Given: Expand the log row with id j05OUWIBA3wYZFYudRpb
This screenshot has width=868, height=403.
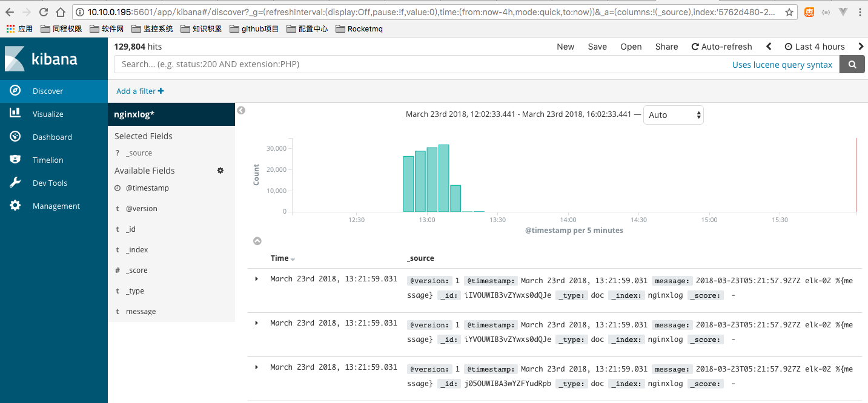Looking at the screenshot, I should coord(257,367).
